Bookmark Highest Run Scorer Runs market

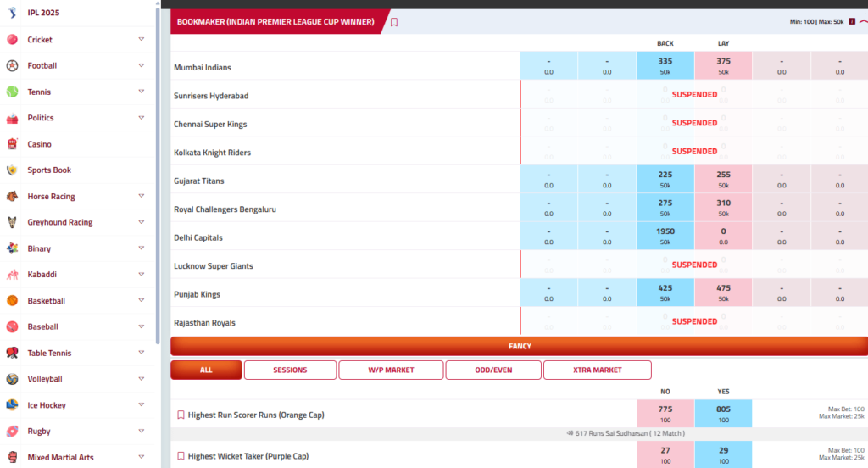click(181, 415)
